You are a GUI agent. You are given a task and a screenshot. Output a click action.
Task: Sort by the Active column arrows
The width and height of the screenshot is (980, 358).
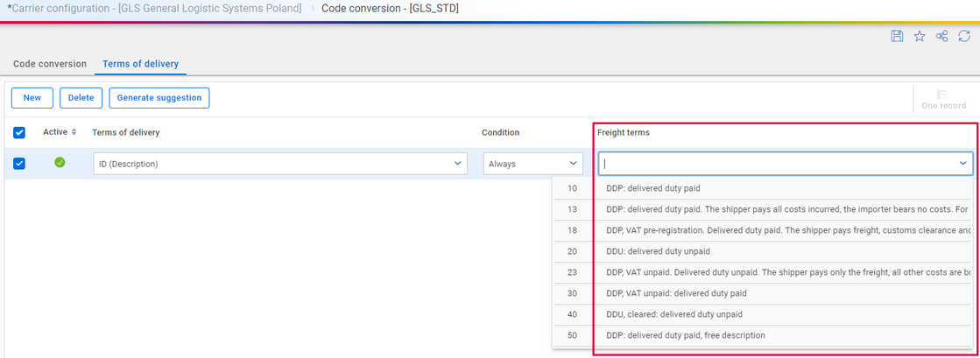[x=74, y=132]
